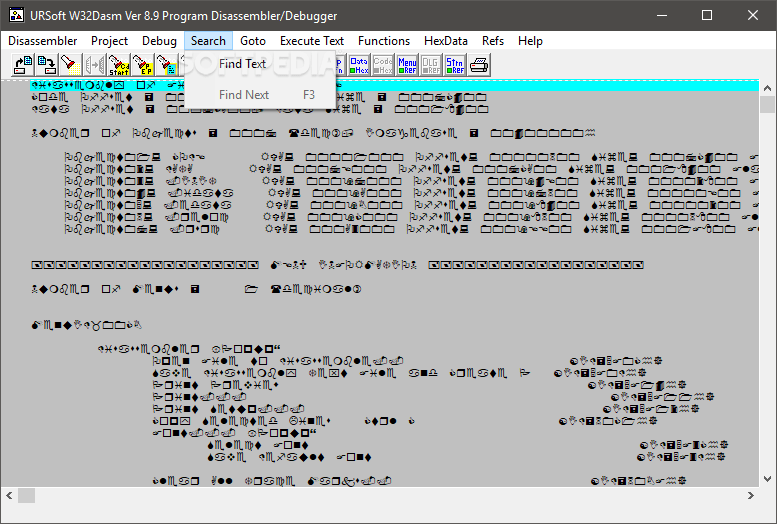This screenshot has width=777, height=524.
Task: Click the W32Dasm title bar app icon
Action: pos(16,15)
